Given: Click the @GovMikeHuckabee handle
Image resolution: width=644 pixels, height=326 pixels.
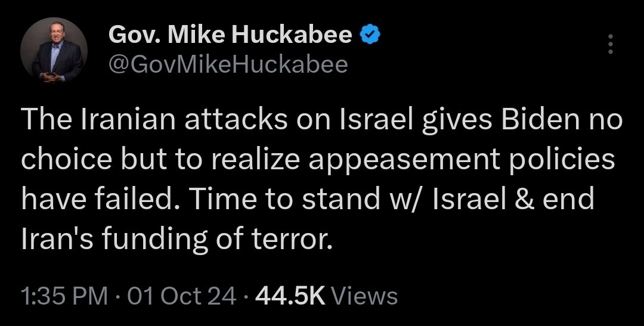Looking at the screenshot, I should pos(228,63).
